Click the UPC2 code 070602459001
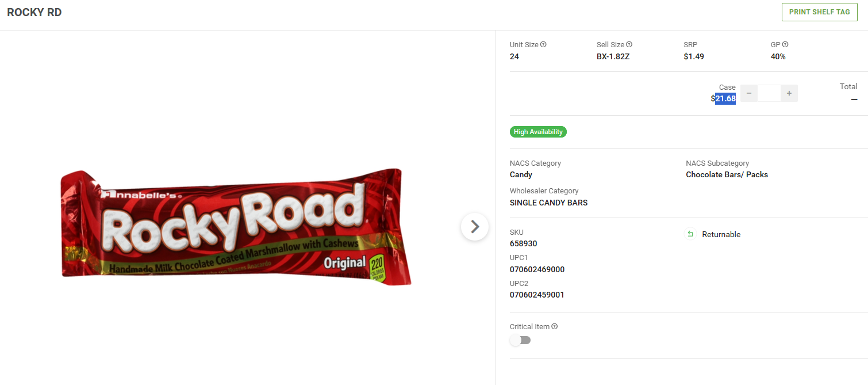The image size is (868, 385). pyautogui.click(x=537, y=295)
